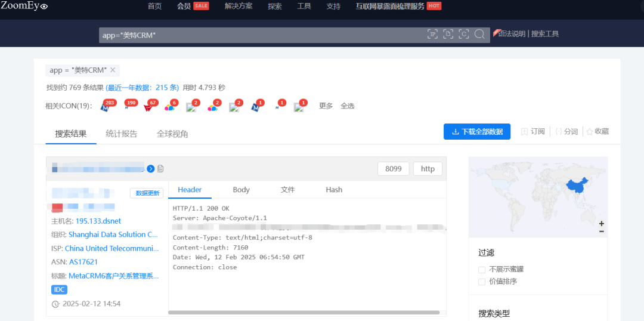This screenshot has height=321, width=644.
Task: Click http protocol button
Action: pyautogui.click(x=428, y=169)
